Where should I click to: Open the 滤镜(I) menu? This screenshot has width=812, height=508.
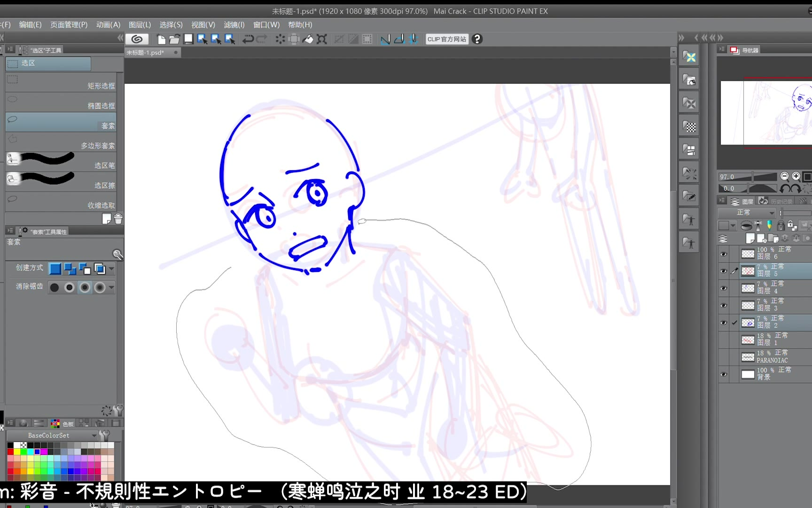pos(234,24)
